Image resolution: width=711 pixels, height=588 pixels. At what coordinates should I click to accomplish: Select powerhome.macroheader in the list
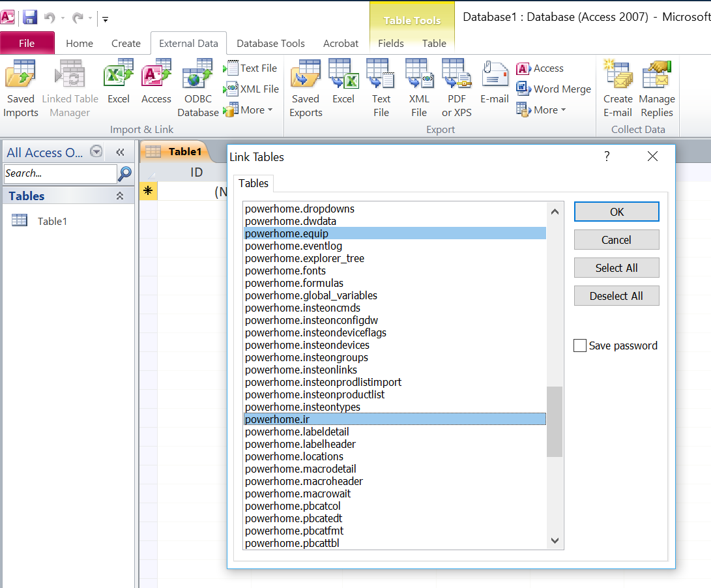click(394, 481)
